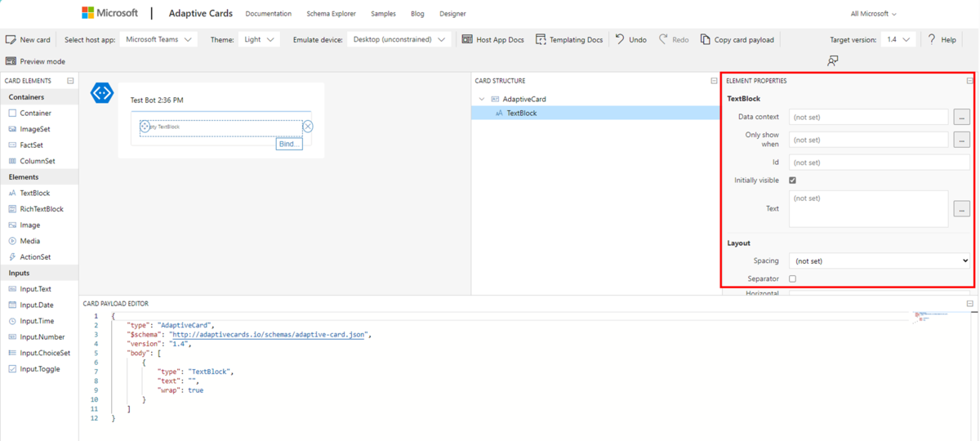The image size is (980, 441).
Task: Collapse the AdaptiveCard tree node
Action: [x=482, y=99]
